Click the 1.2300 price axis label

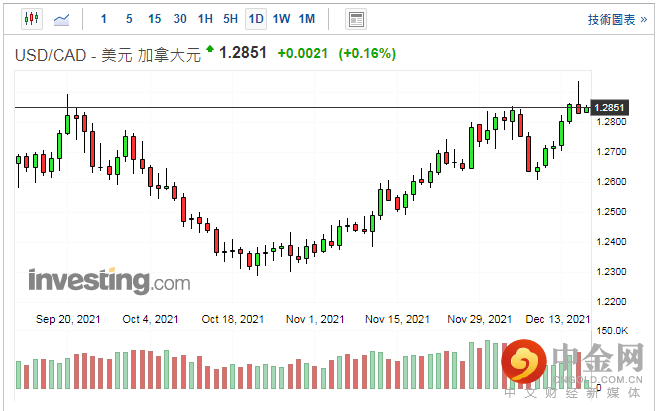[611, 272]
